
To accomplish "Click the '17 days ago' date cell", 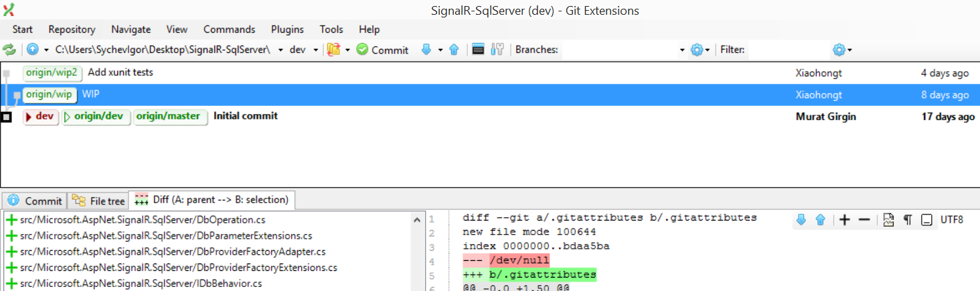I will [x=948, y=117].
